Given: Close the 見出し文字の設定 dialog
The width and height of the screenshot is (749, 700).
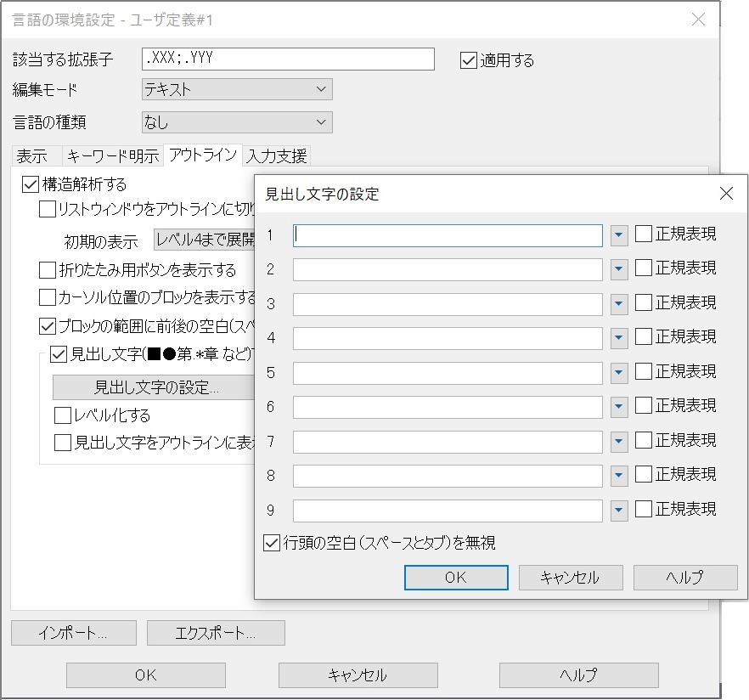Looking at the screenshot, I should click(x=726, y=194).
